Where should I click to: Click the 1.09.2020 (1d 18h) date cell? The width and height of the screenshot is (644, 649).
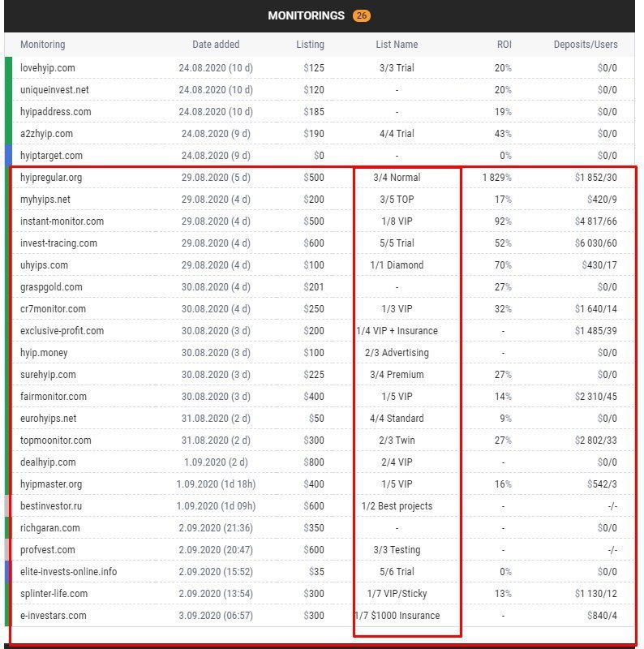point(216,484)
